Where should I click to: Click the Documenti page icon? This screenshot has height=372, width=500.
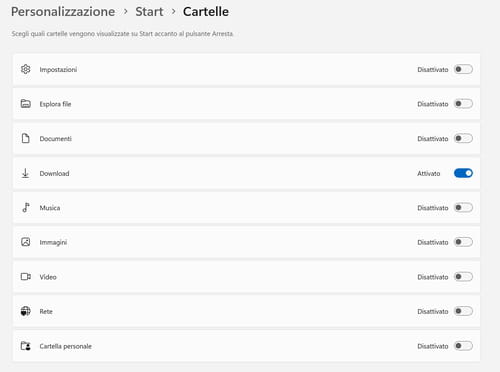[26, 138]
